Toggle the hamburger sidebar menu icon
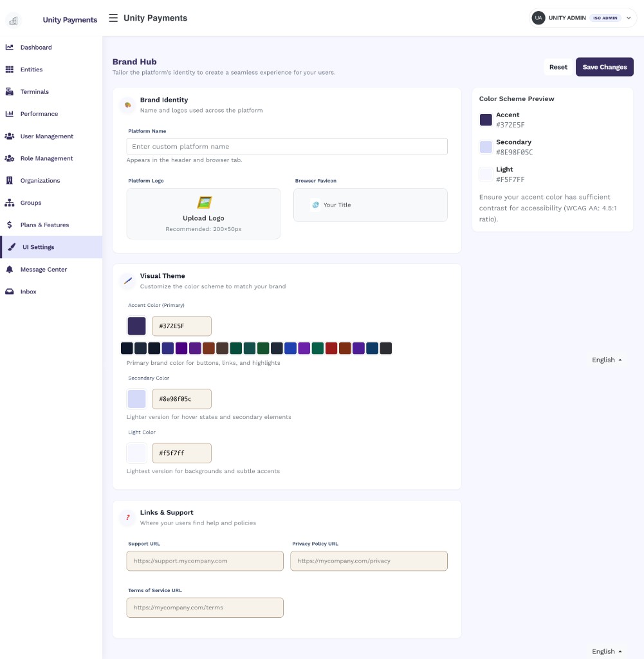 (x=113, y=18)
